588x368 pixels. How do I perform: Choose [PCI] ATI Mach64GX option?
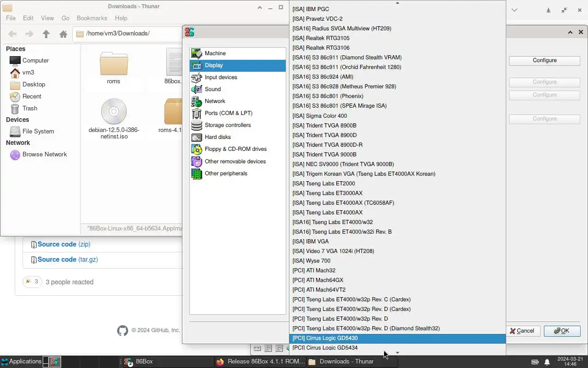[397, 280]
